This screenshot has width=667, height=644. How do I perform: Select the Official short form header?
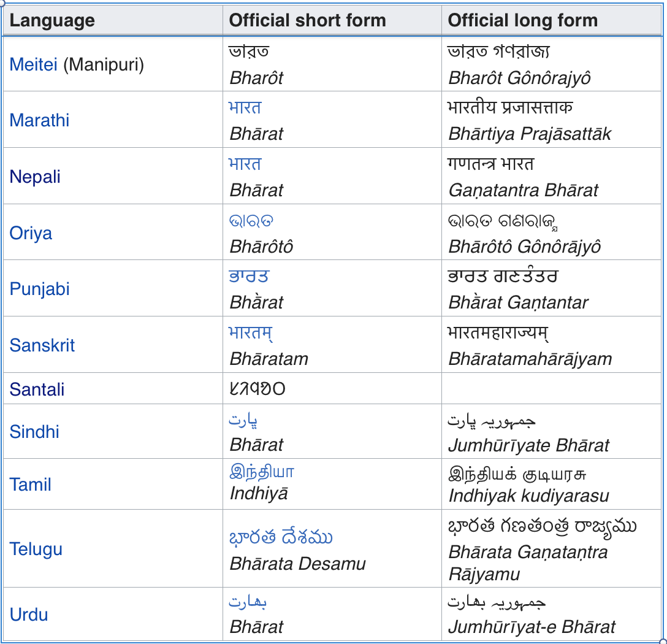(x=308, y=20)
